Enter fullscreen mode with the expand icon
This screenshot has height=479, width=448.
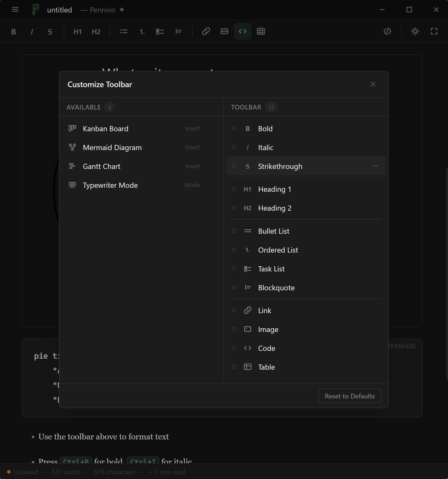pyautogui.click(x=434, y=31)
